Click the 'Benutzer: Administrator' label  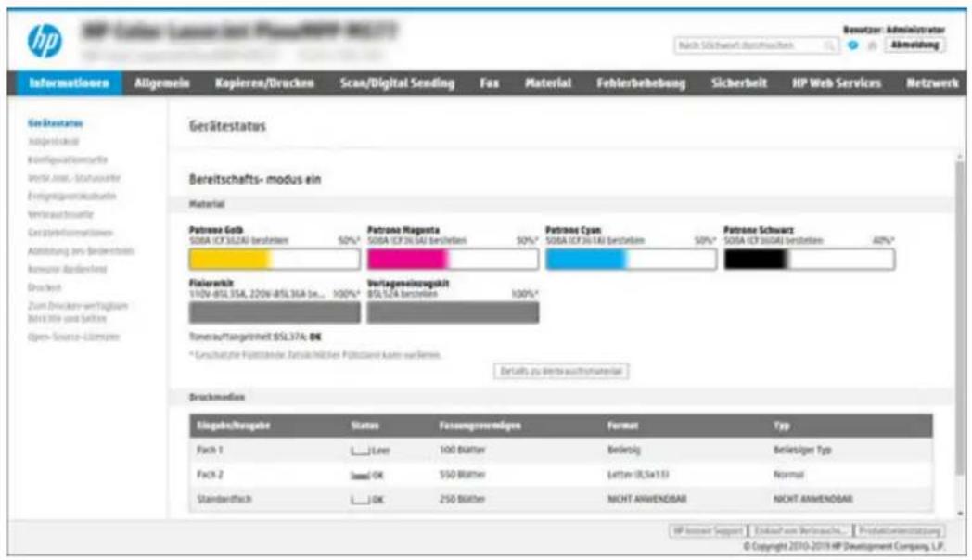coord(893,30)
